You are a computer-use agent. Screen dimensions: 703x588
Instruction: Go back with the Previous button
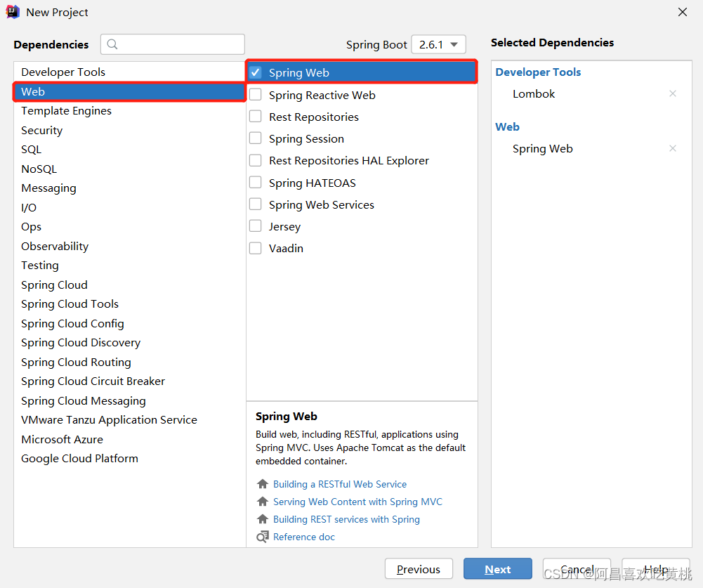pyautogui.click(x=419, y=569)
